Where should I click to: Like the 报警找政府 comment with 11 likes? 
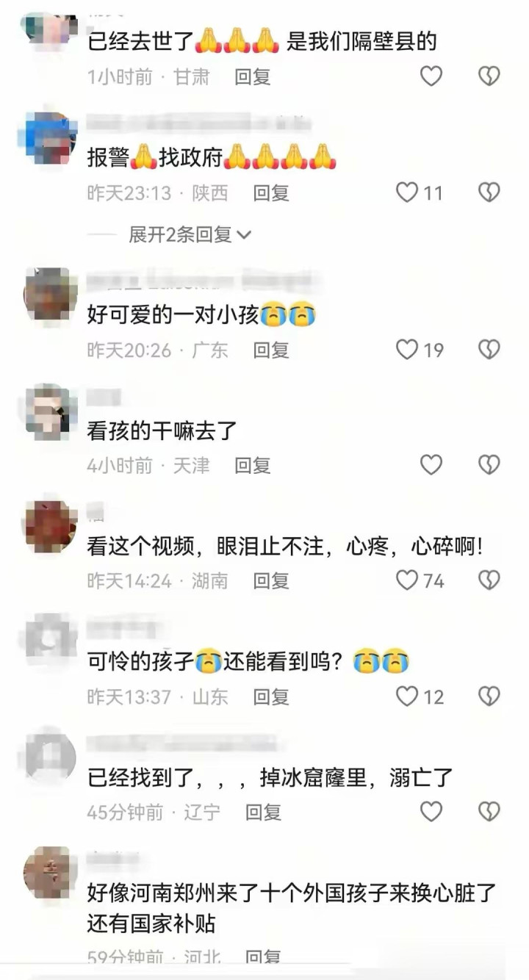point(420,192)
